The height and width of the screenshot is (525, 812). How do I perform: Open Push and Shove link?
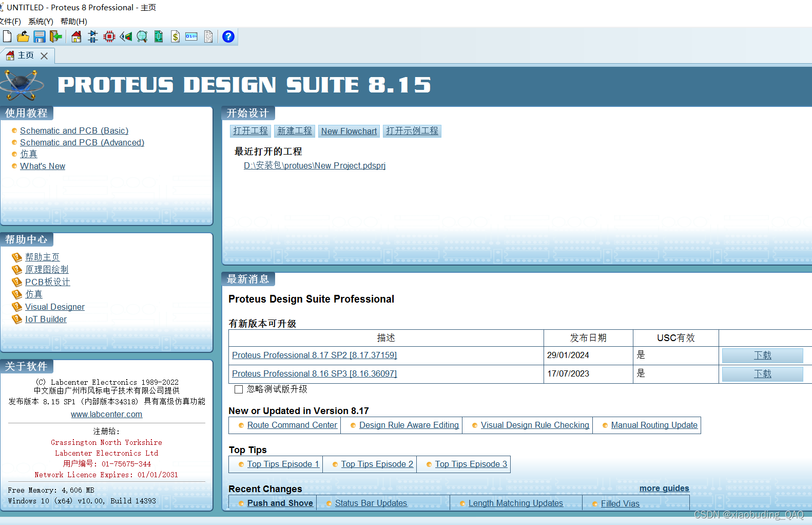coord(280,503)
